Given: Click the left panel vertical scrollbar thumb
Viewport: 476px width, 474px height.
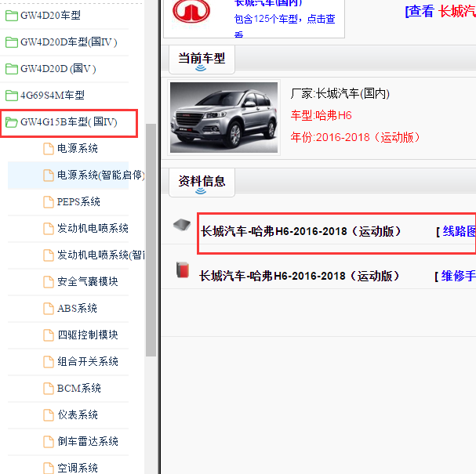Looking at the screenshot, I should tap(151, 241).
